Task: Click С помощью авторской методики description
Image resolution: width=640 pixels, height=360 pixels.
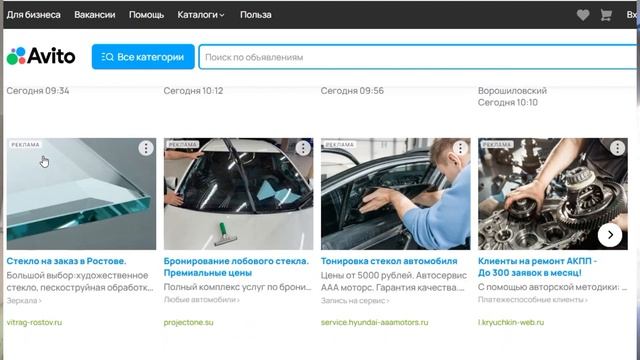Action: [x=553, y=287]
